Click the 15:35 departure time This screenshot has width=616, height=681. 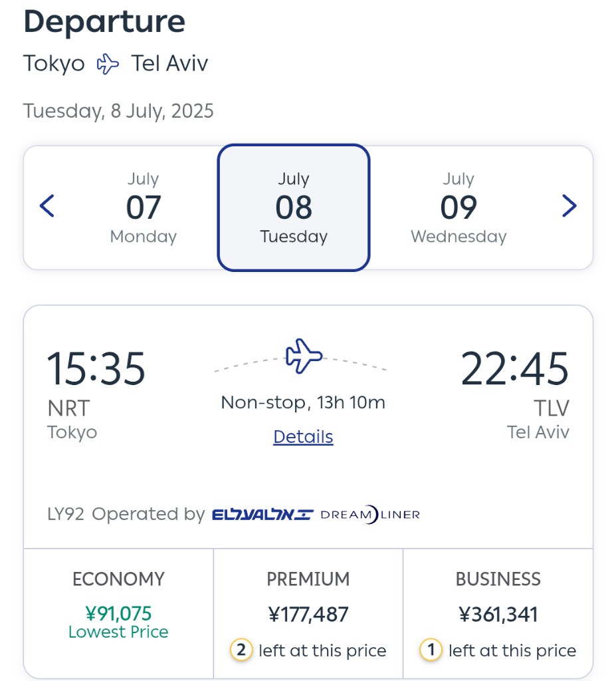(x=96, y=368)
